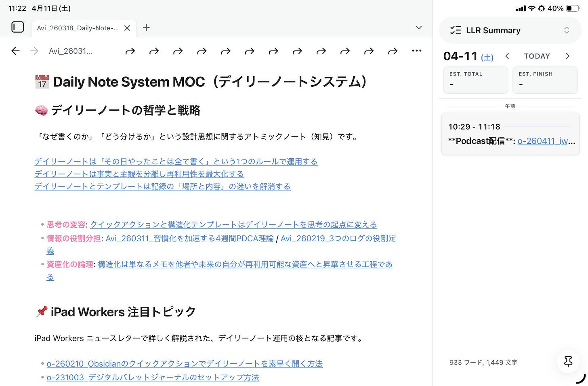Click the pink 情報の役割分担 label

(74, 239)
